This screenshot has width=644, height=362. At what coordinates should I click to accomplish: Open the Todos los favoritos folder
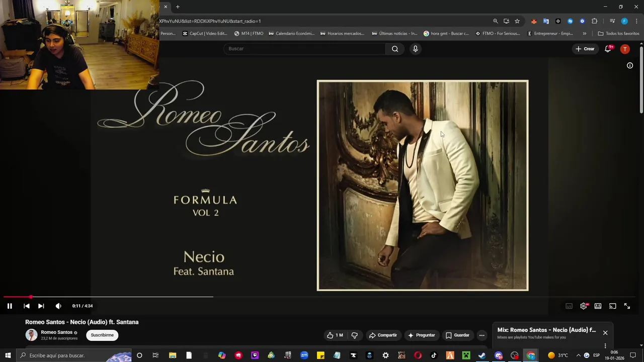click(x=618, y=34)
